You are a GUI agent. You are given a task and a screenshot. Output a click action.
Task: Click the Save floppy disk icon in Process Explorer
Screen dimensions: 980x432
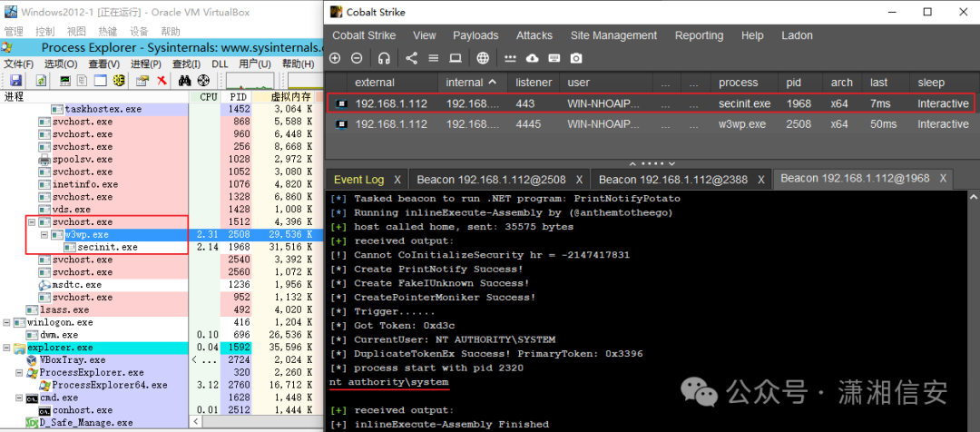tap(15, 80)
